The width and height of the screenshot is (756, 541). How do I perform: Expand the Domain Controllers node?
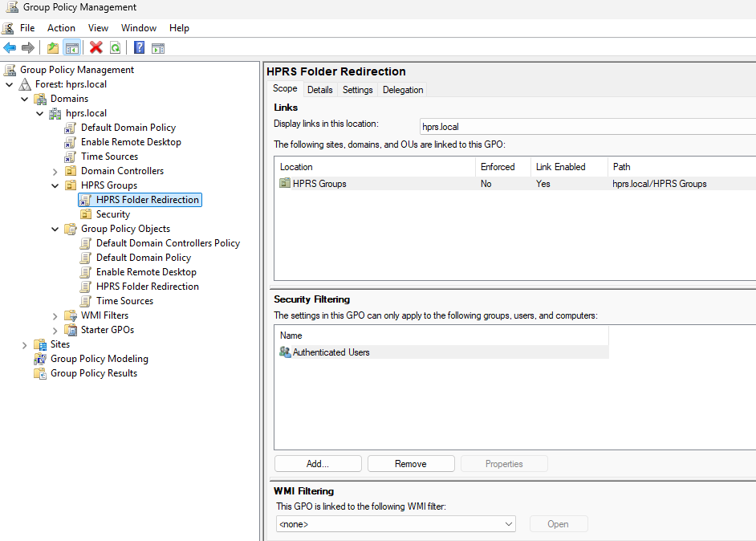click(x=55, y=172)
